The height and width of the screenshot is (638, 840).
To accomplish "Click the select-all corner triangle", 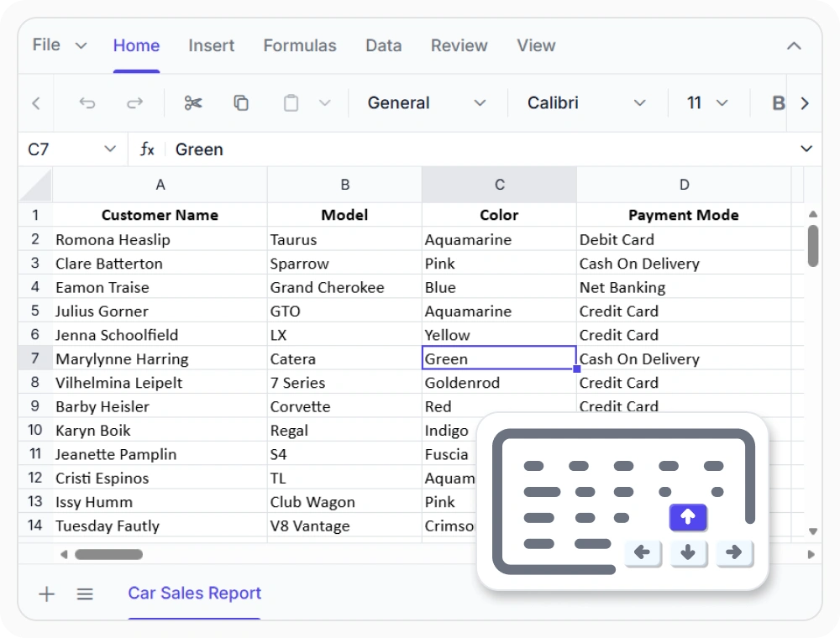I will [35, 185].
